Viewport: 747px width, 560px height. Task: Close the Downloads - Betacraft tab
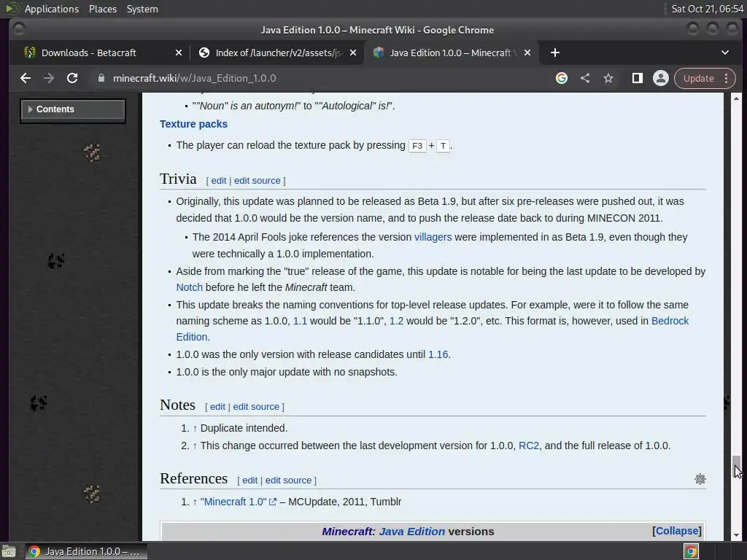179,52
